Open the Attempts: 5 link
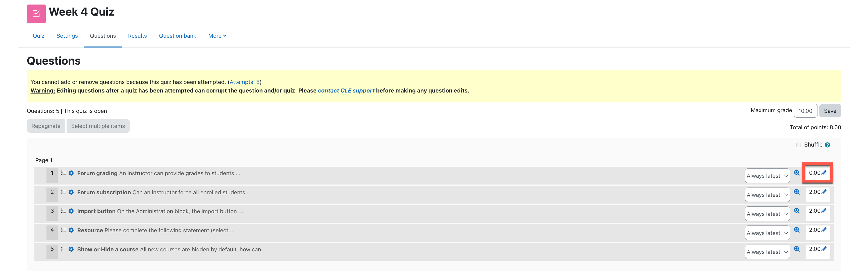Image resolution: width=868 pixels, height=274 pixels. [x=245, y=82]
